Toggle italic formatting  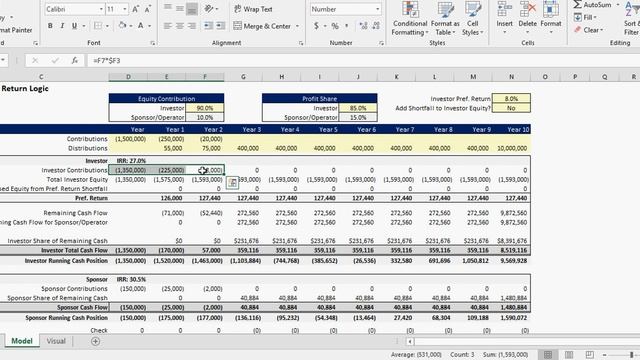pyautogui.click(x=62, y=26)
